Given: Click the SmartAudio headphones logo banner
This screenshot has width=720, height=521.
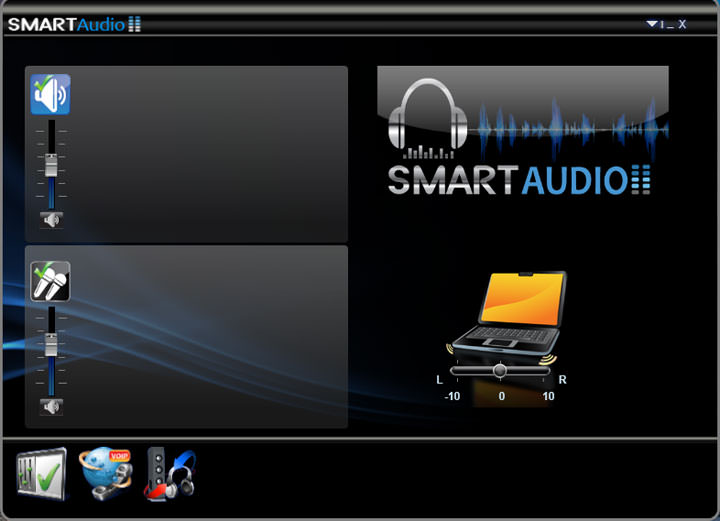Looking at the screenshot, I should click(x=522, y=132).
